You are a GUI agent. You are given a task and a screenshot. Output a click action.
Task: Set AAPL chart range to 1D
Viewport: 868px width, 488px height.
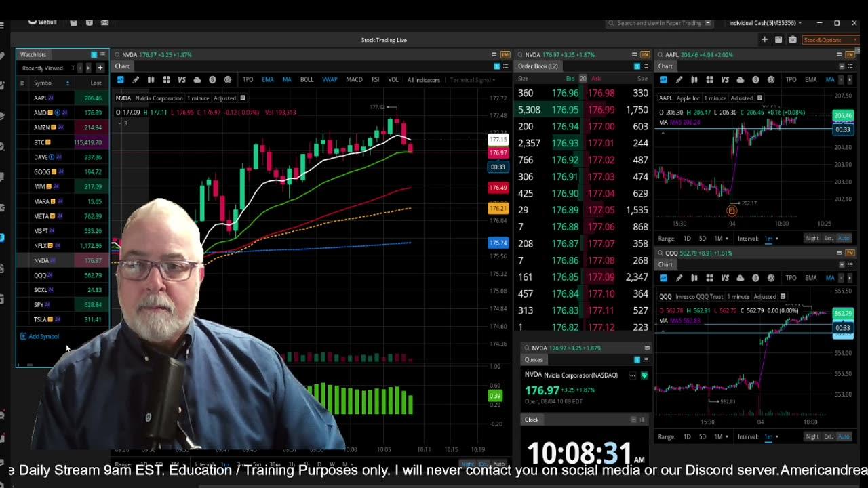[687, 239]
